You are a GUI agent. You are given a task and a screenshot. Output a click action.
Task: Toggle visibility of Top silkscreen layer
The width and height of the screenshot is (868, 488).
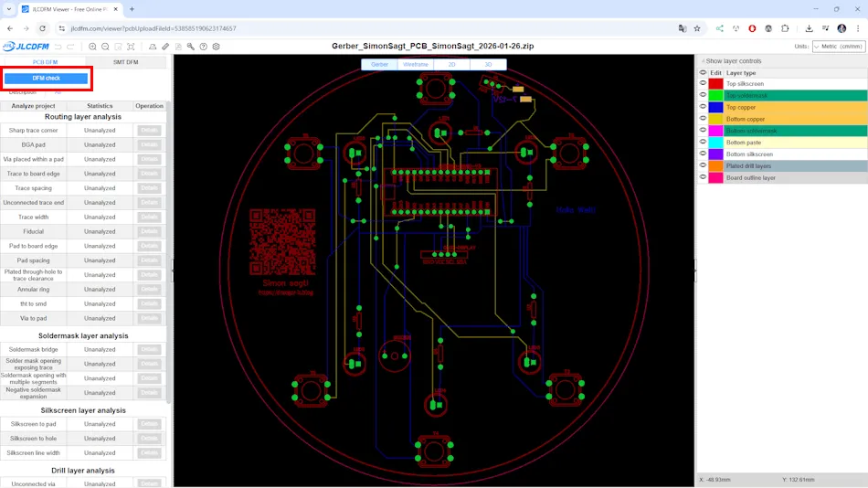point(703,84)
